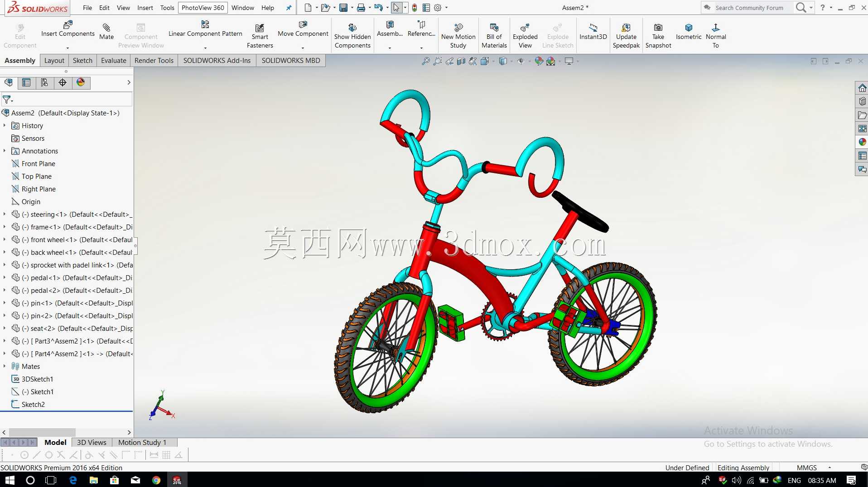Switch to the Evaluate tab

click(x=113, y=61)
